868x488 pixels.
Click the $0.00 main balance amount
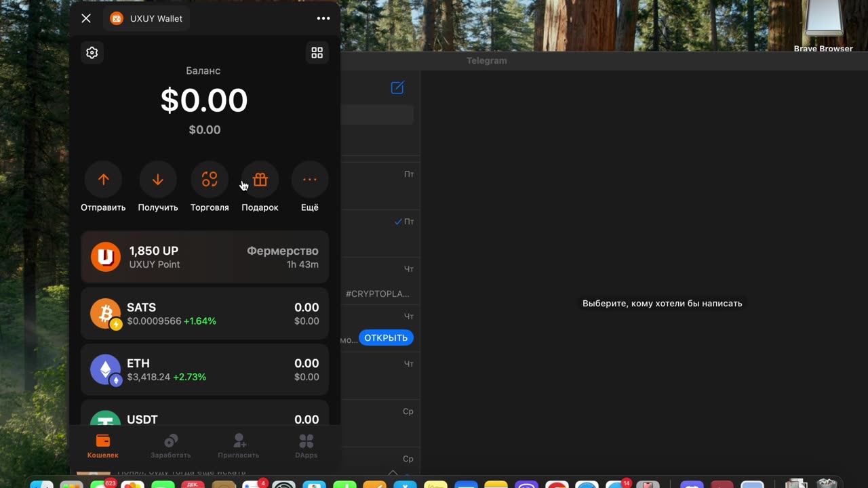(204, 100)
